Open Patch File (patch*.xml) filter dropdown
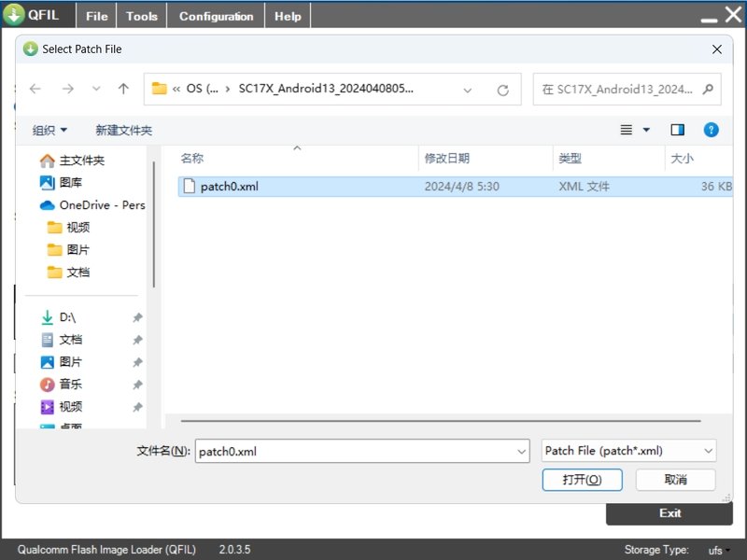Screen dimensions: 747x560 (x=628, y=451)
